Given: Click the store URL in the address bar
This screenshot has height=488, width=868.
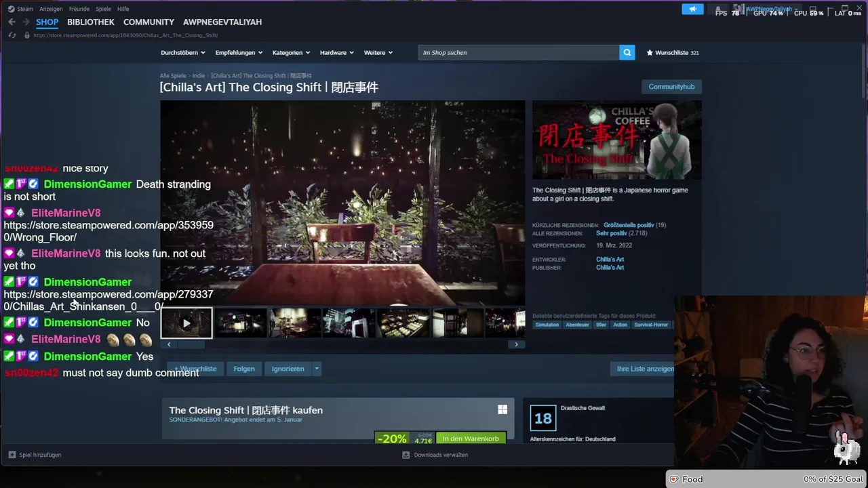Looking at the screenshot, I should pos(125,35).
